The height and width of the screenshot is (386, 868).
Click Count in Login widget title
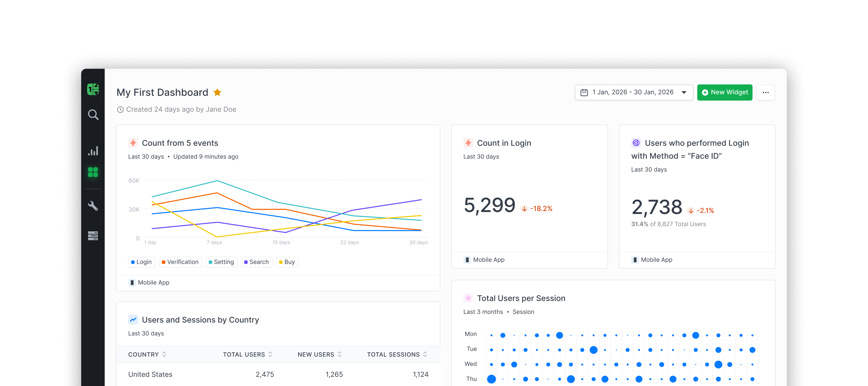[504, 143]
